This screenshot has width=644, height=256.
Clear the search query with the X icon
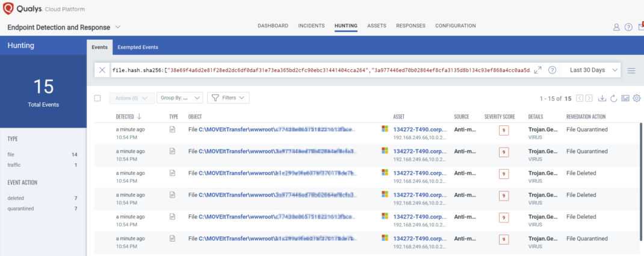pyautogui.click(x=102, y=70)
